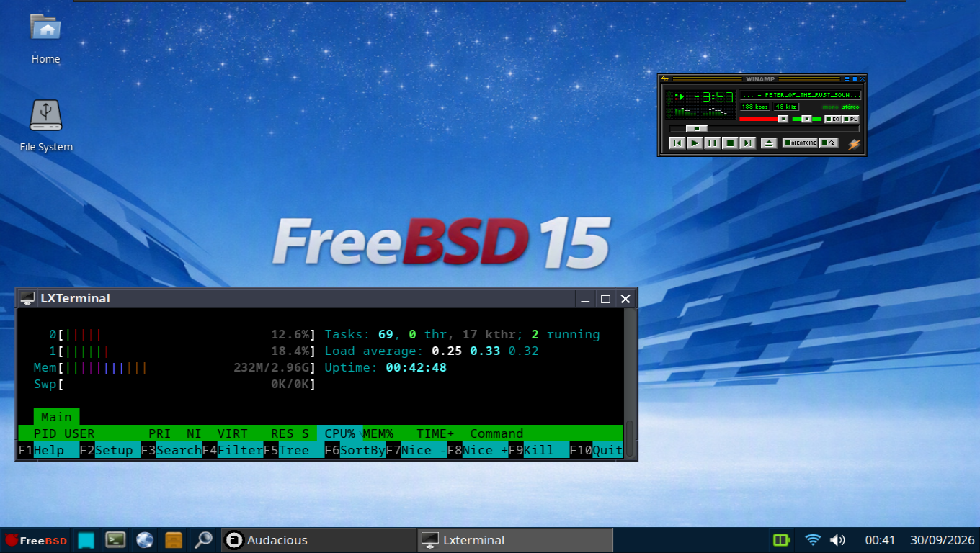The width and height of the screenshot is (980, 553).
Task: Play the track in Winamp player
Action: (695, 143)
